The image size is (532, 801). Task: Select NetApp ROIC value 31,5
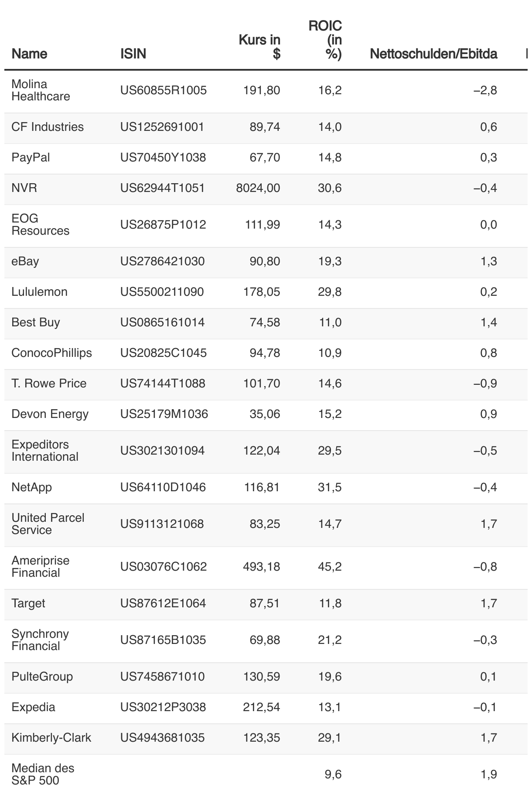[x=330, y=487]
